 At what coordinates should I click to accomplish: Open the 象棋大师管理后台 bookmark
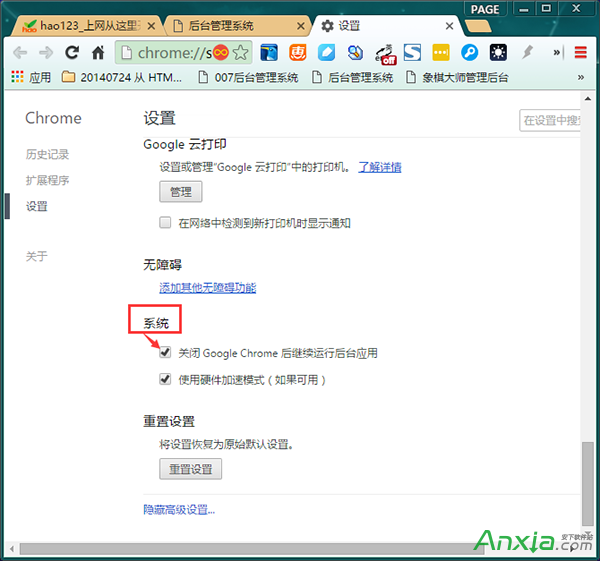click(x=457, y=78)
